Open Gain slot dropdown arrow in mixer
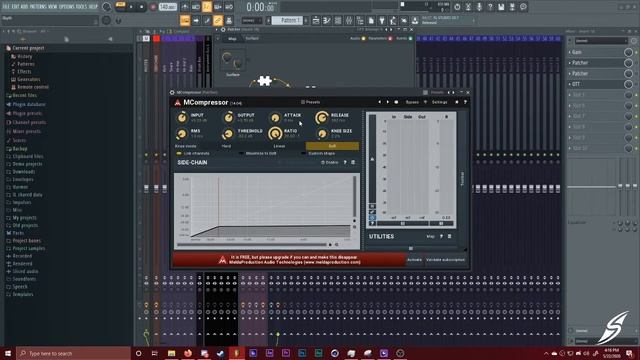This screenshot has height=360, width=640. [x=570, y=52]
